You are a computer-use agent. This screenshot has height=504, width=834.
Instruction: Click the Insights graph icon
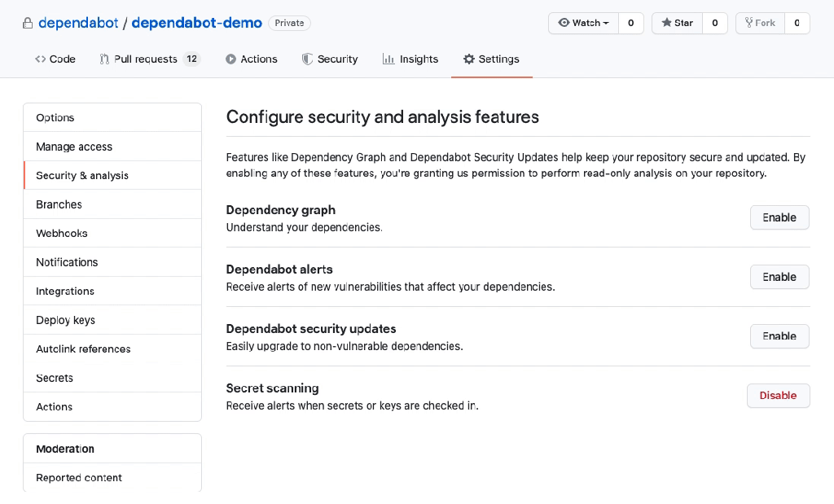click(x=388, y=59)
